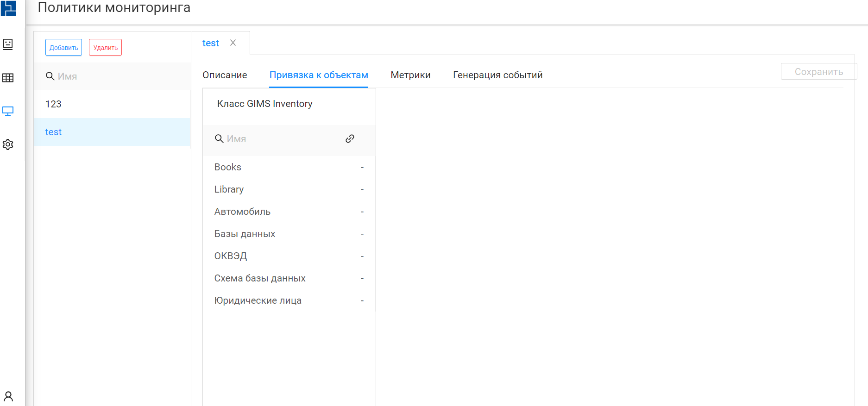Open the table grid sidebar section
Image resolution: width=868 pixels, height=406 pixels.
click(8, 78)
